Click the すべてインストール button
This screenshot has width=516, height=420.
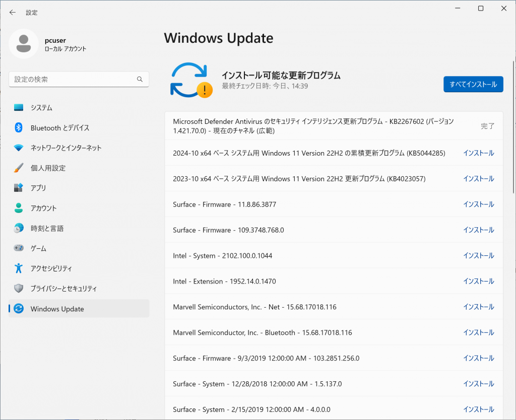[x=473, y=84]
